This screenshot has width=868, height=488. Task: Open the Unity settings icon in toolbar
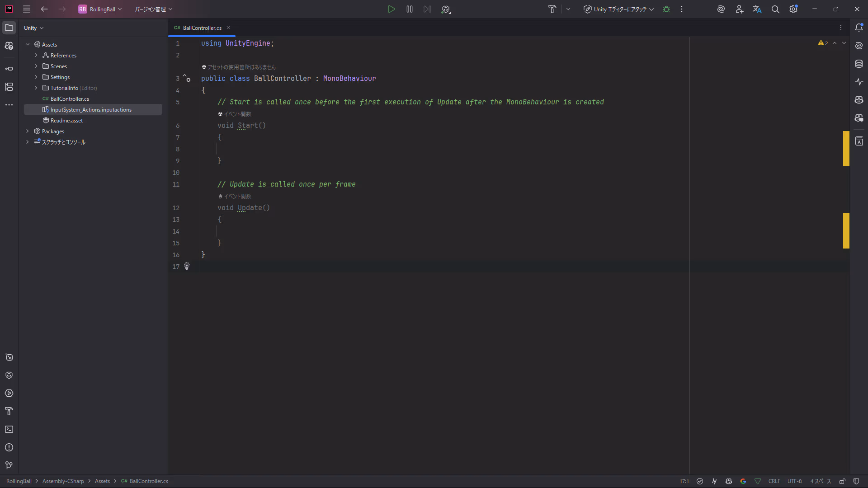coord(446,9)
